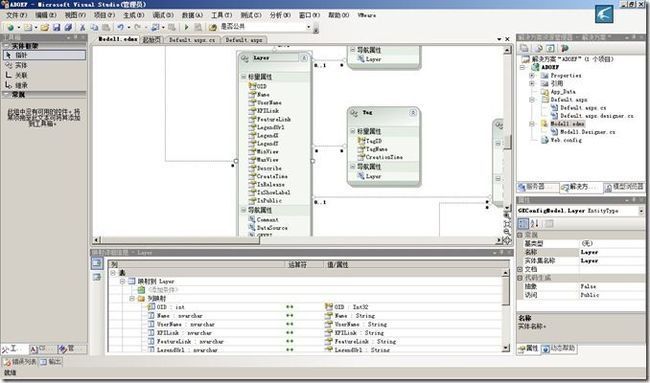Click the Undo toolbar icon

point(120,27)
